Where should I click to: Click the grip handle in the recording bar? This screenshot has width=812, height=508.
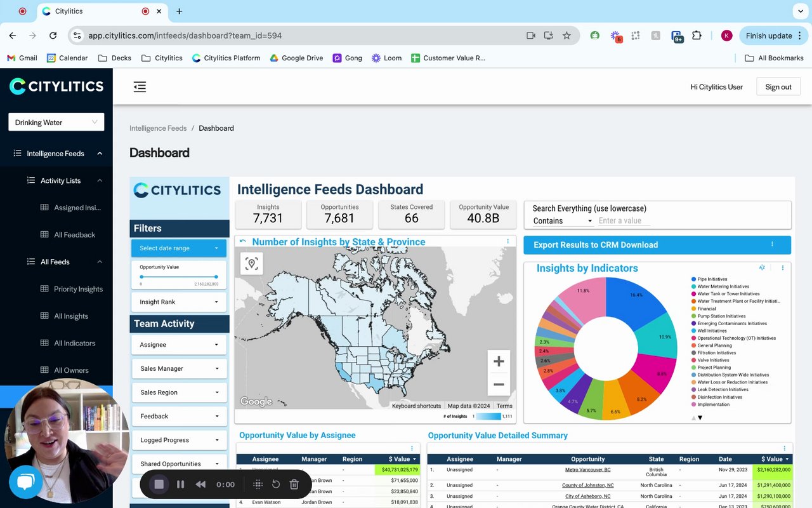(258, 485)
